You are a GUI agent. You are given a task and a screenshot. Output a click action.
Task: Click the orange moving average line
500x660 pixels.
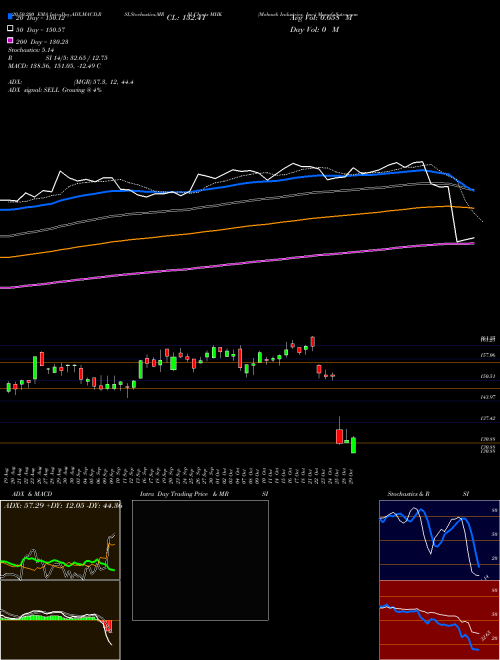pos(236,229)
